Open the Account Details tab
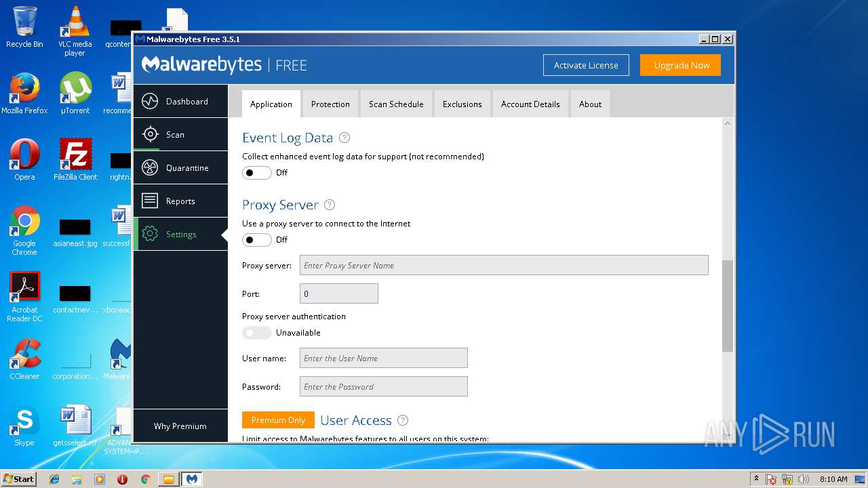The image size is (868, 488). tap(530, 104)
